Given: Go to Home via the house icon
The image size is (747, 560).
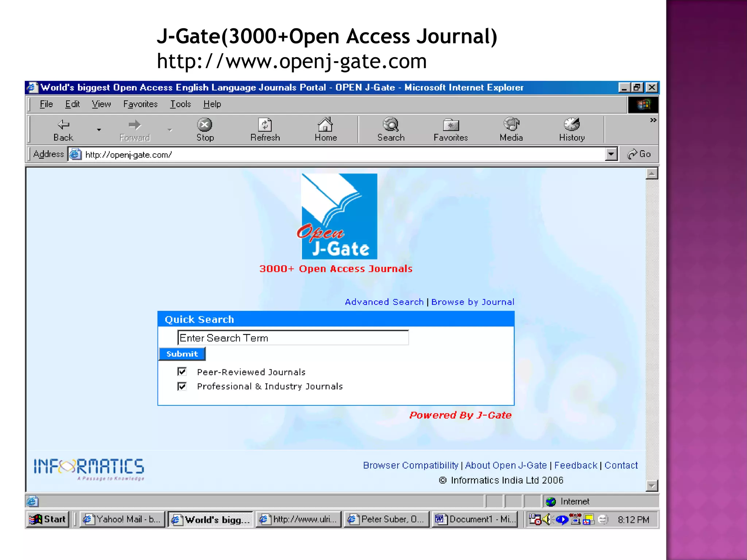Looking at the screenshot, I should click(325, 124).
